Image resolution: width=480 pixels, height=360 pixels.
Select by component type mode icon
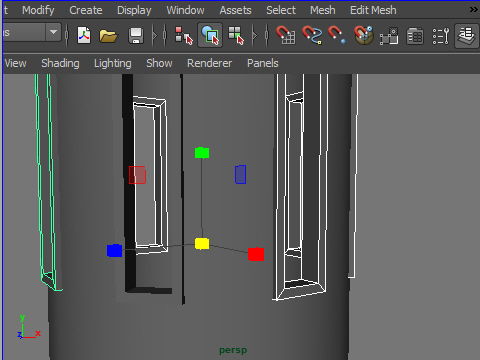(x=236, y=35)
